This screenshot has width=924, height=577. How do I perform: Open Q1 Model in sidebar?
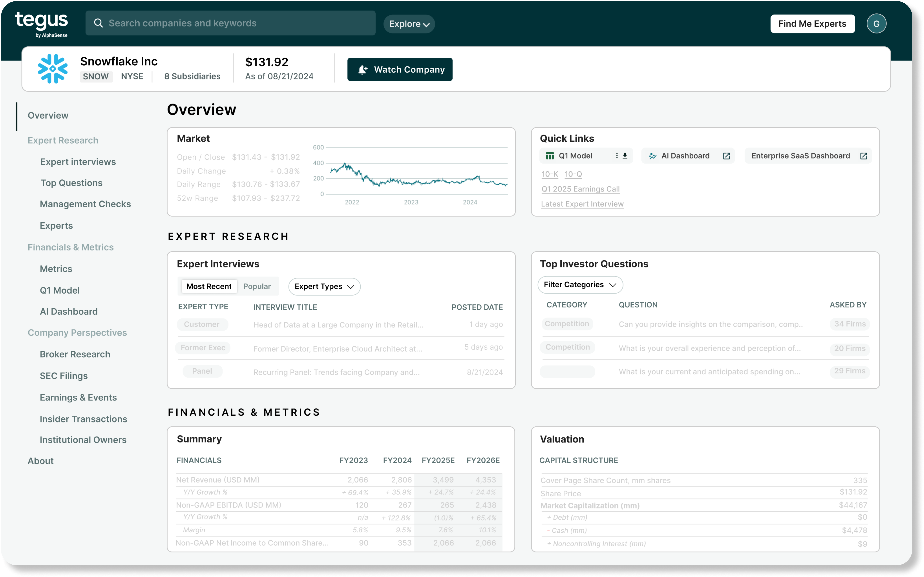click(x=60, y=290)
